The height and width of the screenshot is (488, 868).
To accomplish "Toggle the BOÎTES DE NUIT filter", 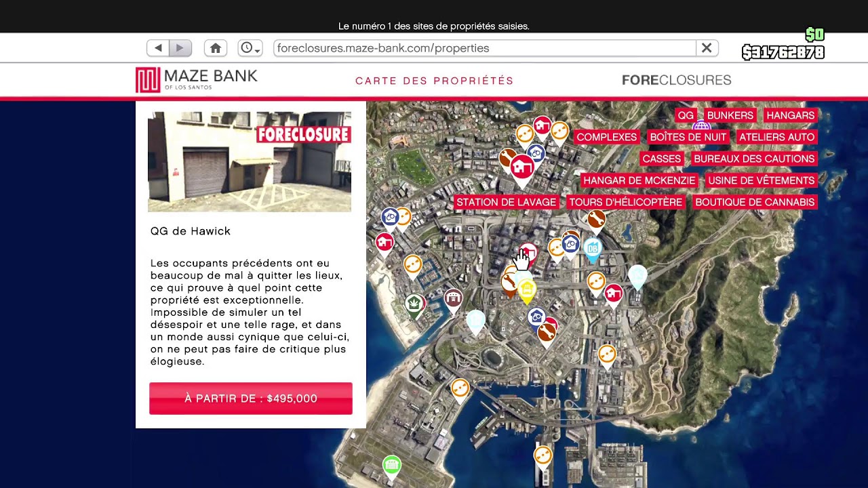I will coord(688,137).
